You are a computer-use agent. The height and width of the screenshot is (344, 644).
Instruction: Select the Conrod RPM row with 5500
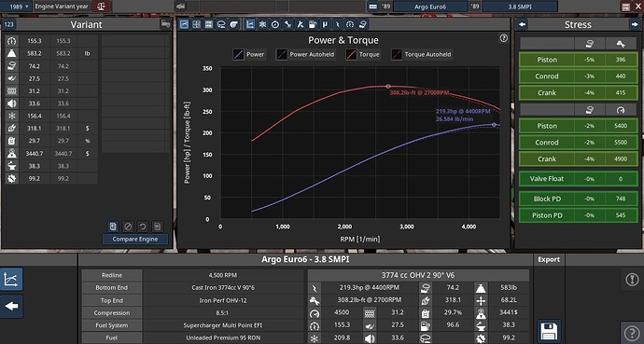tap(579, 143)
